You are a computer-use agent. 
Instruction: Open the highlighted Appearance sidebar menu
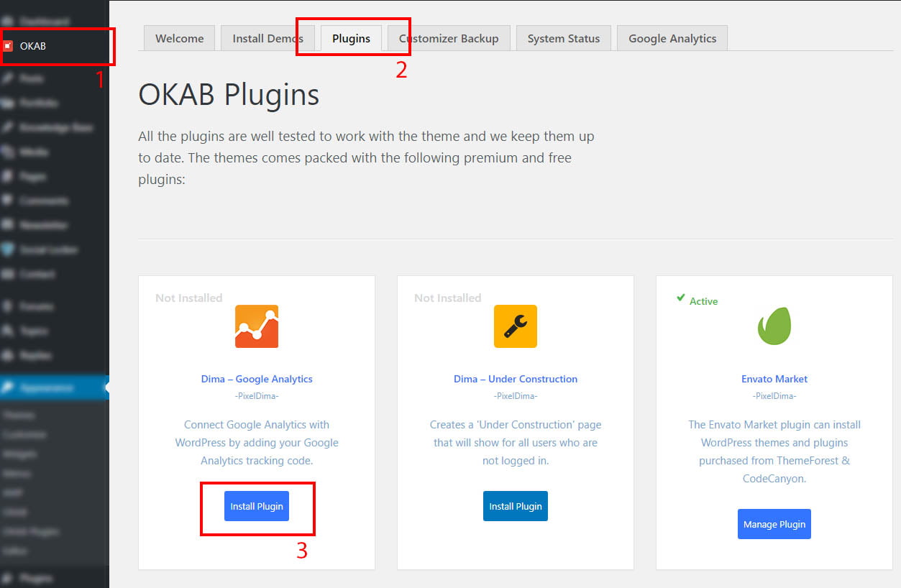[x=55, y=387]
